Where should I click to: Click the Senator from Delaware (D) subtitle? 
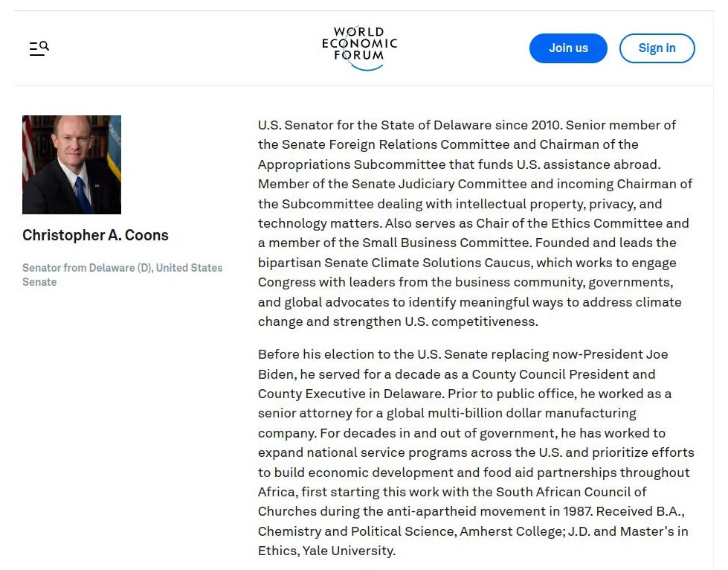tap(123, 275)
